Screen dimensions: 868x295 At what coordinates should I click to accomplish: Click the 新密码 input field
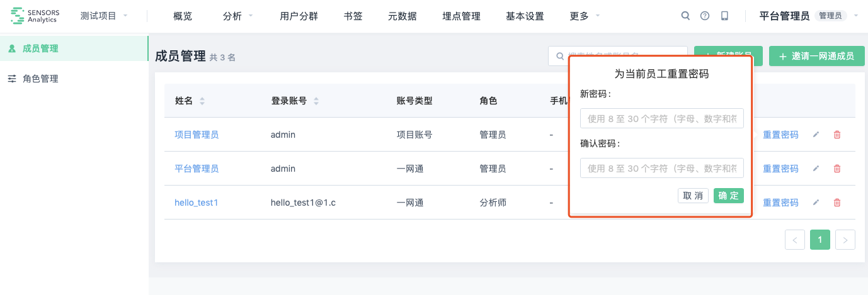tap(662, 118)
